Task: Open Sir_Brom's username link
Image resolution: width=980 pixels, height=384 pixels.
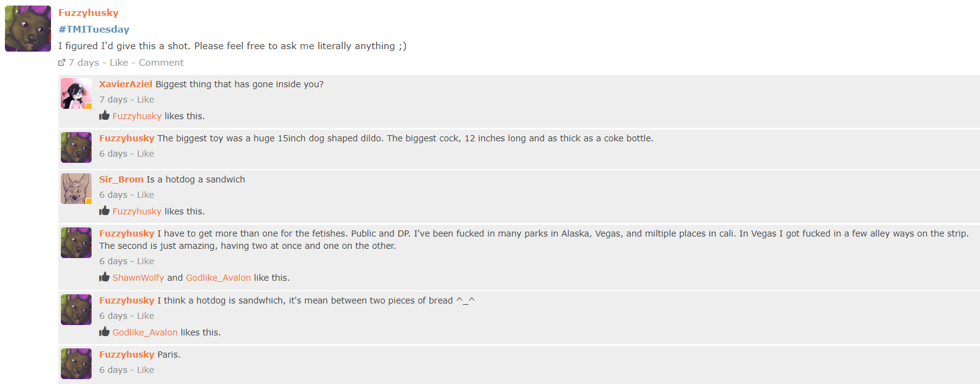Action: coord(122,179)
